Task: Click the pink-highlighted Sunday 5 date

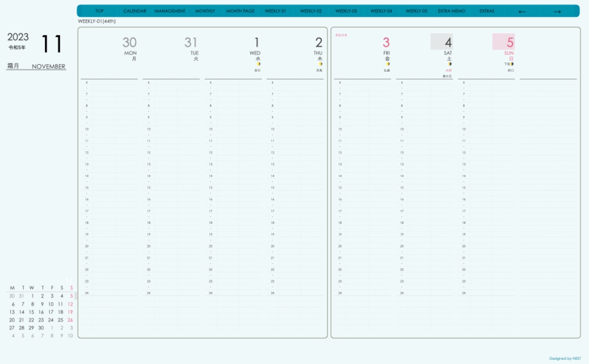Action: click(503, 41)
